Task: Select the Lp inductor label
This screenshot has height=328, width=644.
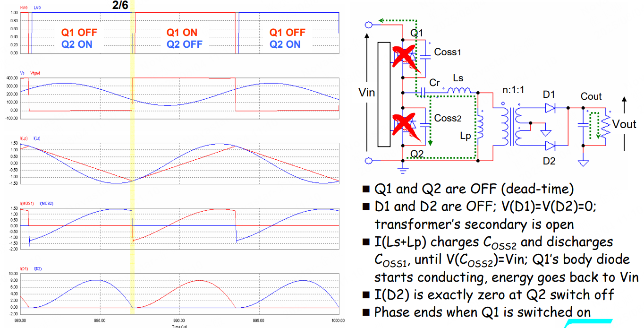Action: [466, 136]
